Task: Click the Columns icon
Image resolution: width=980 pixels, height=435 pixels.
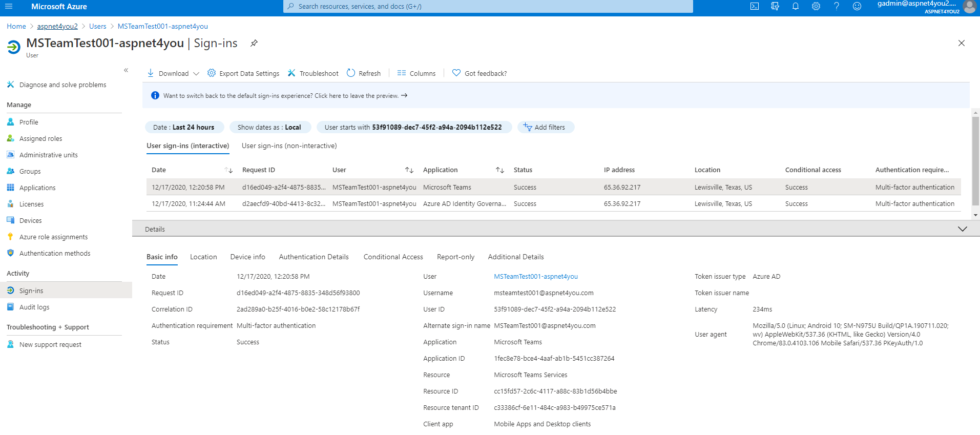Action: (x=402, y=73)
